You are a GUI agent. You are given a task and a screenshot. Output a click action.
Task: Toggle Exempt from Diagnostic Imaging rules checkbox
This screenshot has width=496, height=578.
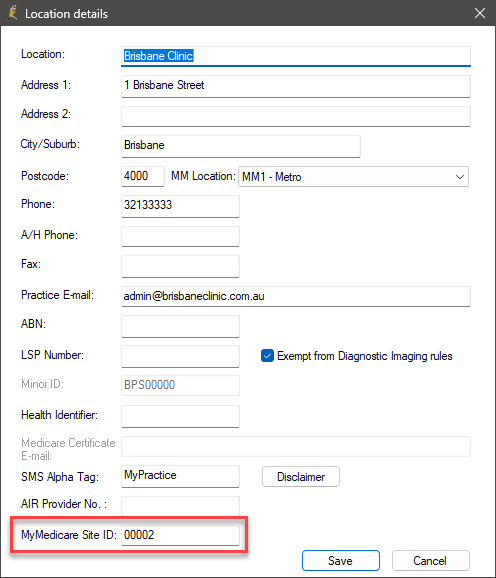267,356
